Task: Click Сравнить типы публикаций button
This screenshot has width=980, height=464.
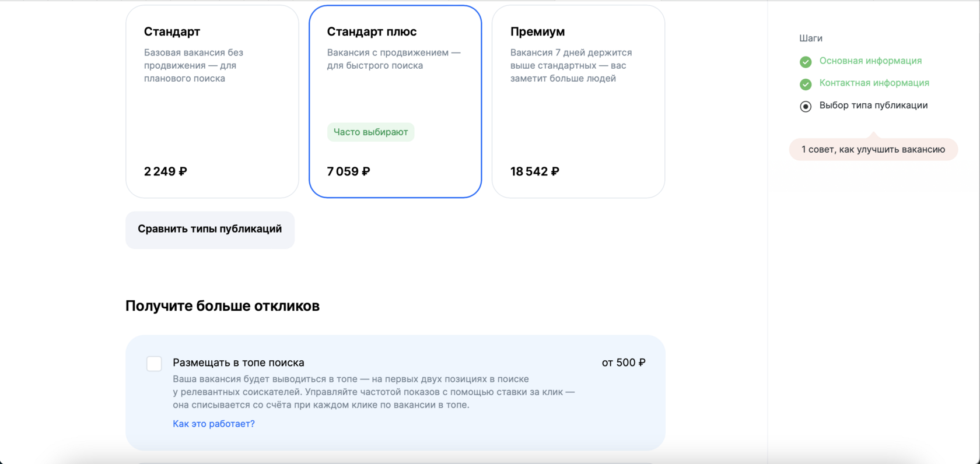Action: (210, 230)
